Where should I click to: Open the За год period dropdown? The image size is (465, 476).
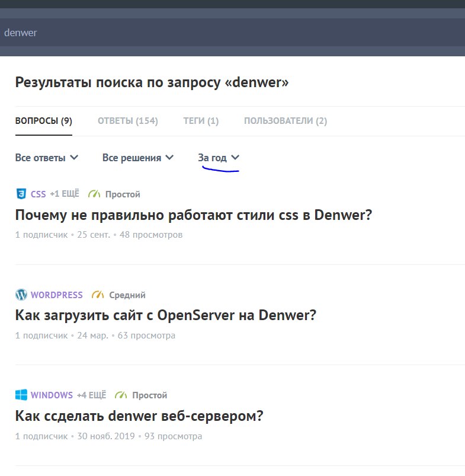click(219, 158)
